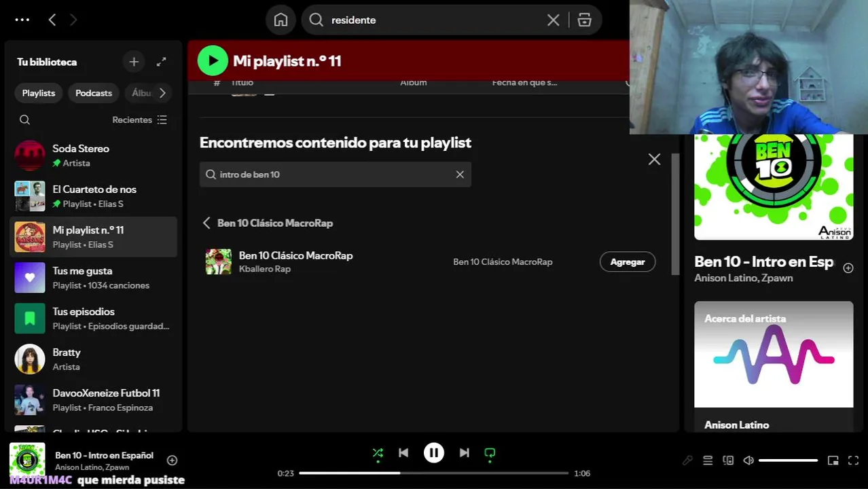This screenshot has height=489, width=868.
Task: Close the 'Encontremos contenido' search section
Action: [x=654, y=159]
